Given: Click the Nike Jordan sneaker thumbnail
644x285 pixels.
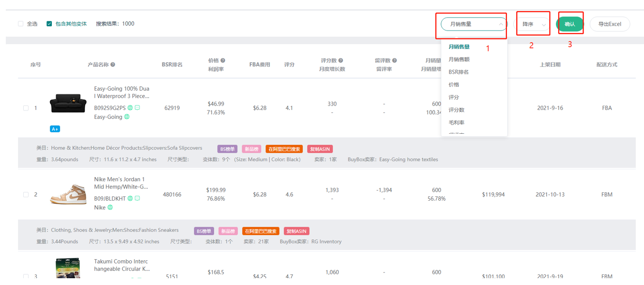Looking at the screenshot, I should pyautogui.click(x=68, y=194).
